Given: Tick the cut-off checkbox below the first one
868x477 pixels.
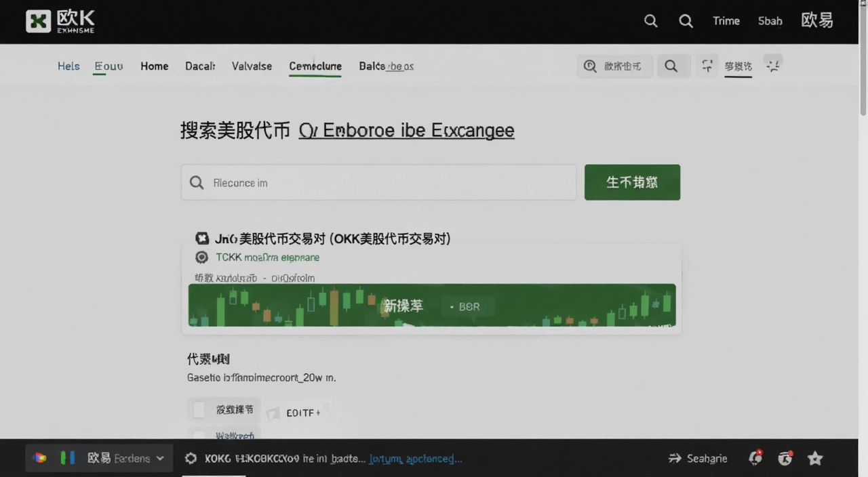Looking at the screenshot, I should click(x=199, y=435).
